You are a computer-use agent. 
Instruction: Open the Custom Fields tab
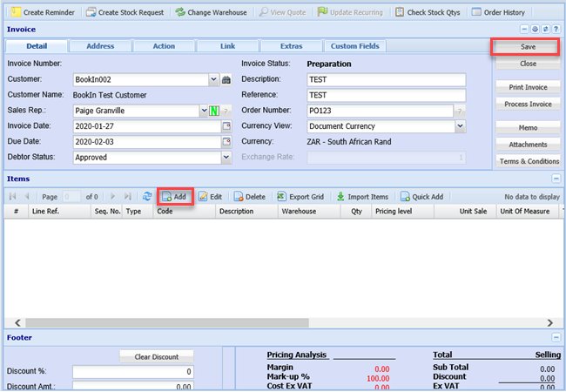[x=355, y=46]
